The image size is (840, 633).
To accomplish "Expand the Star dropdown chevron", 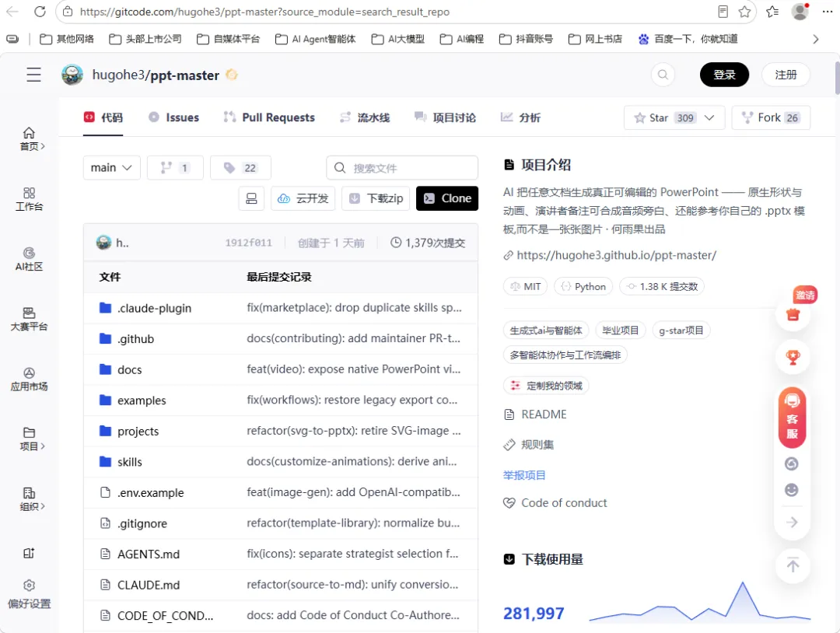I will click(709, 118).
